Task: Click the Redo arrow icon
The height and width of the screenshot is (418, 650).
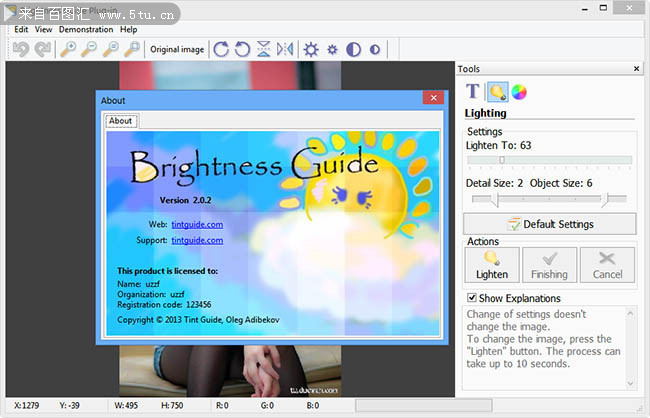Action: point(42,49)
